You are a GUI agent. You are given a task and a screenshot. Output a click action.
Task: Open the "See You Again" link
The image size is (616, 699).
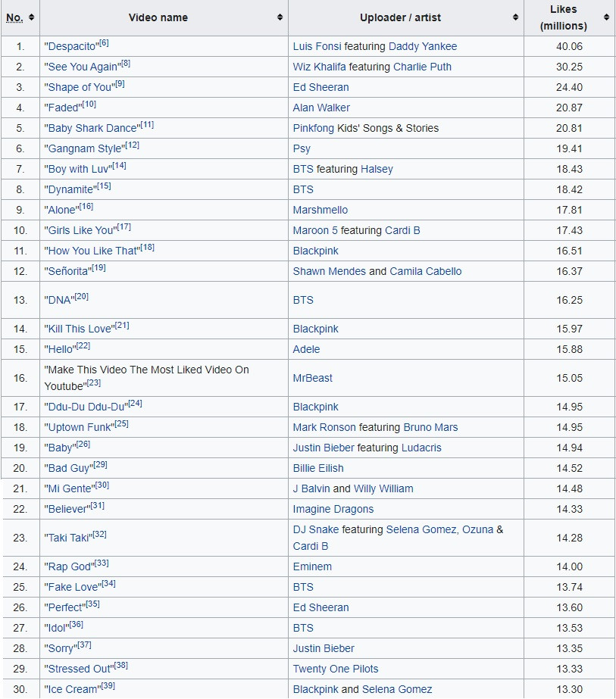[83, 67]
